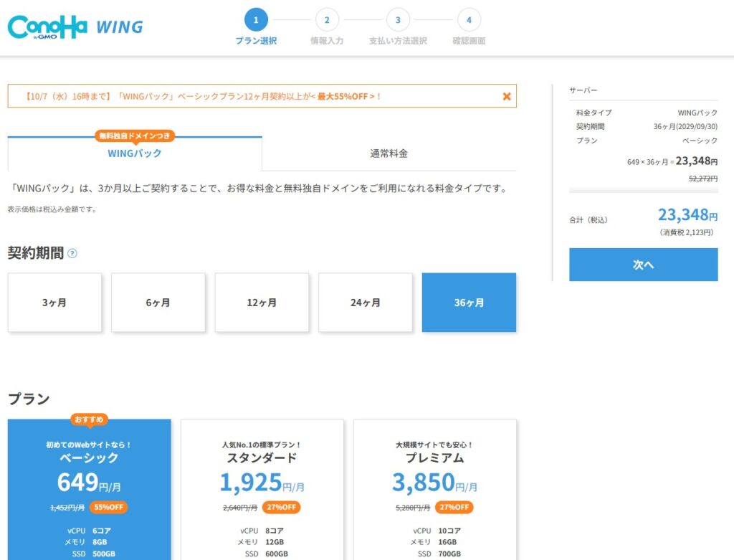Switch to the 通常料金 tab

389,153
